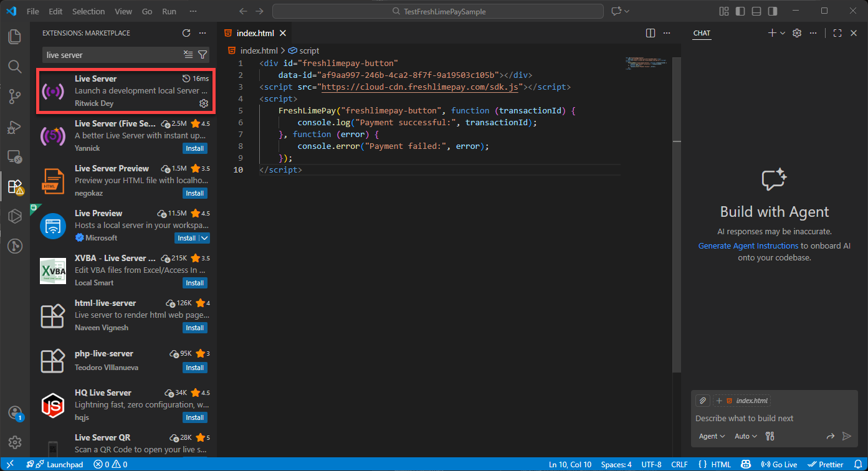Open the Agent mode dropdown in chat
This screenshot has width=868, height=471.
click(x=712, y=436)
